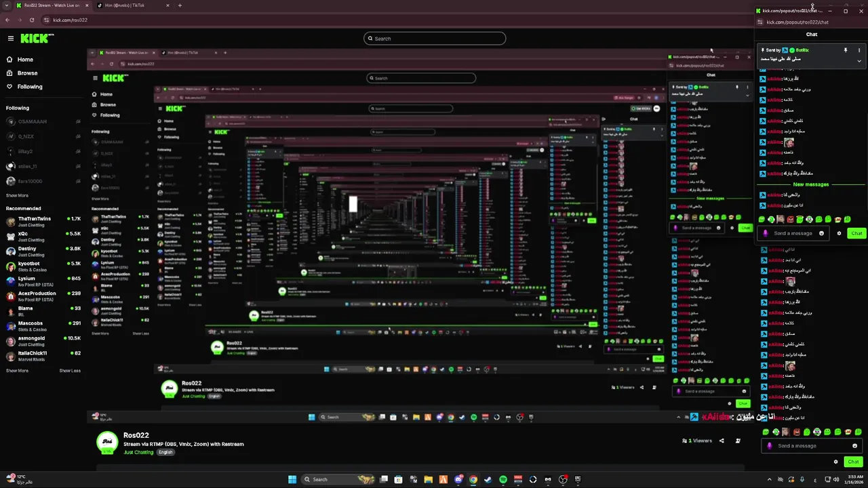This screenshot has width=868, height=488.
Task: Click the 1 Viewers count
Action: [697, 441]
